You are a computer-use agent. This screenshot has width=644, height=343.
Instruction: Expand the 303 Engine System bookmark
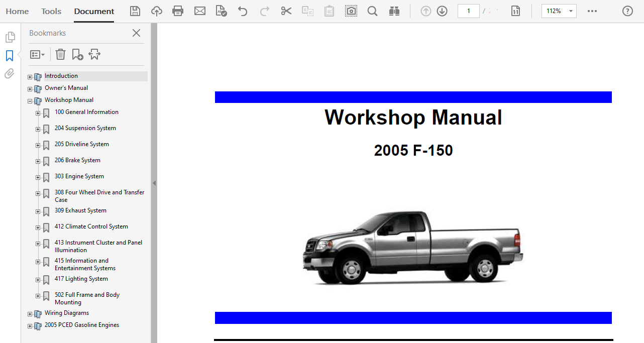[x=38, y=177]
